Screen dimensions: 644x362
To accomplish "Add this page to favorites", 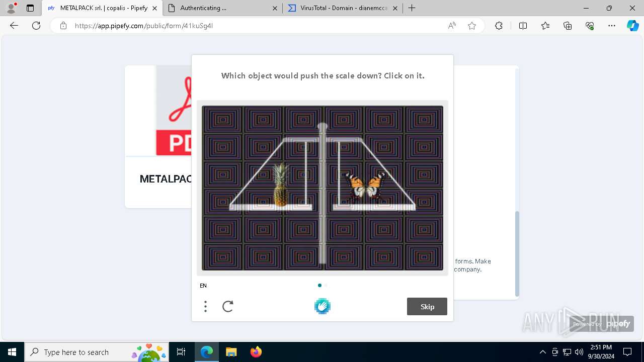I will point(472,26).
